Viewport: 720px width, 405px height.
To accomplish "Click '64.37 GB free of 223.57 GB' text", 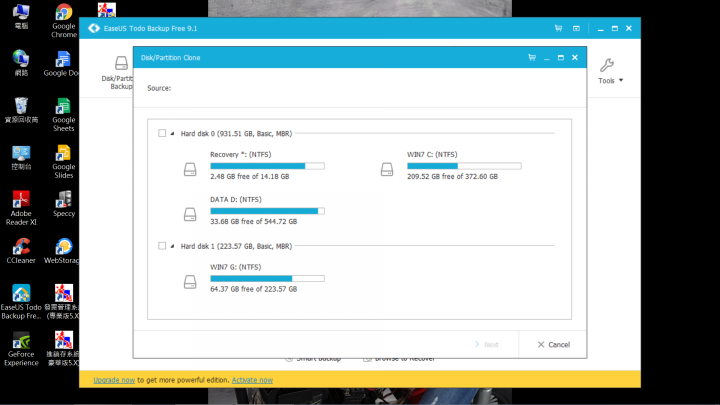I will pyautogui.click(x=253, y=289).
